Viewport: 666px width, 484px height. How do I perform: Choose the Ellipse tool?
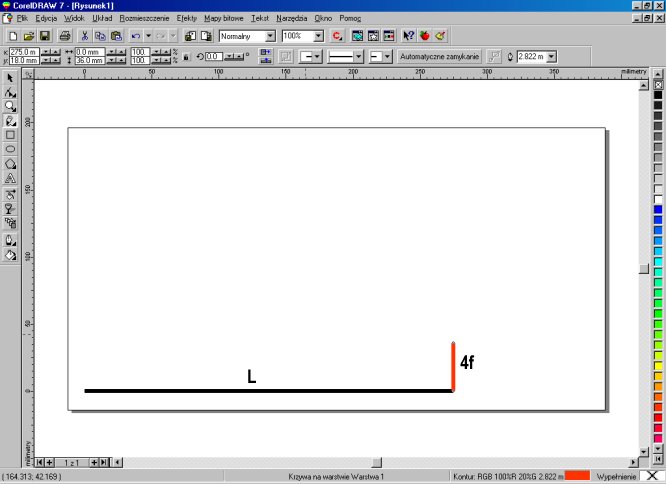tap(10, 148)
